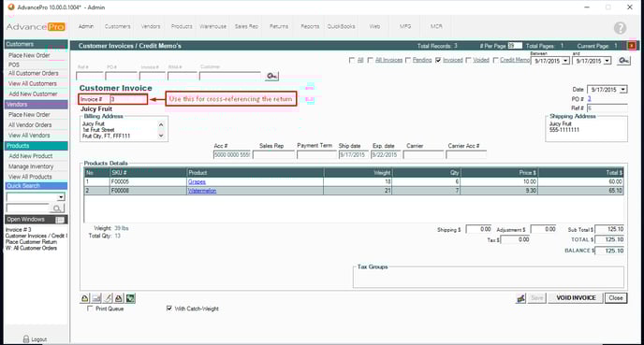644x345 pixels.
Task: Open the Customers menu
Action: [117, 26]
